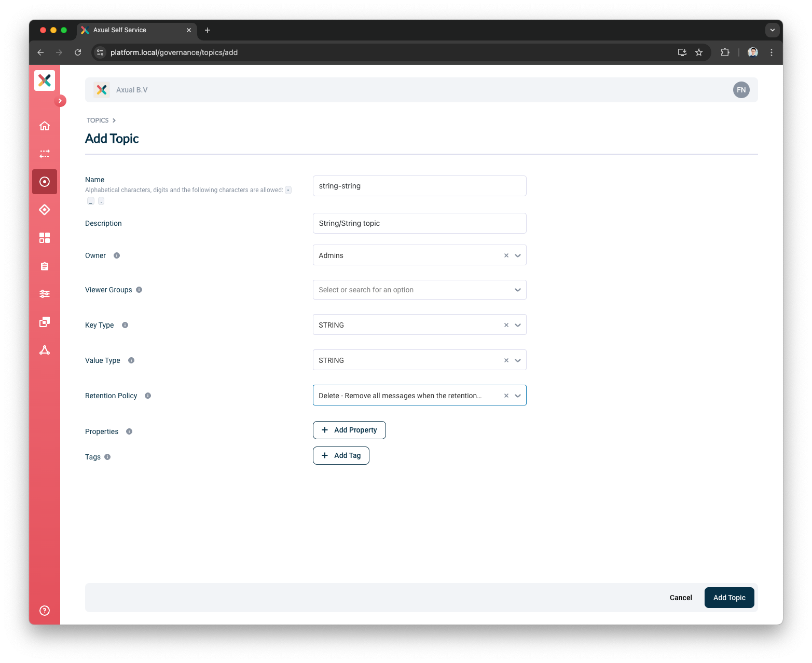This screenshot has width=812, height=663.
Task: Expand the Retention Policy dropdown
Action: (517, 395)
